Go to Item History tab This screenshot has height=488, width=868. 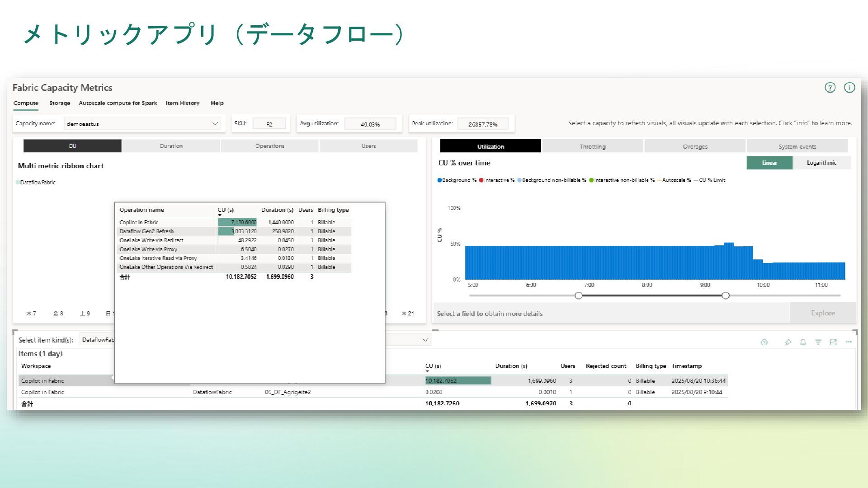coord(183,103)
